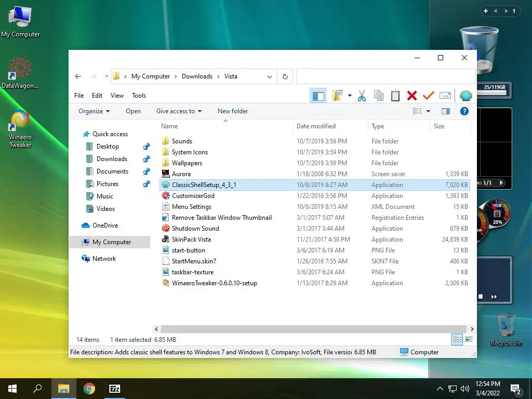Open Classic Shell settings shell icon
This screenshot has width=532, height=399.
click(465, 96)
